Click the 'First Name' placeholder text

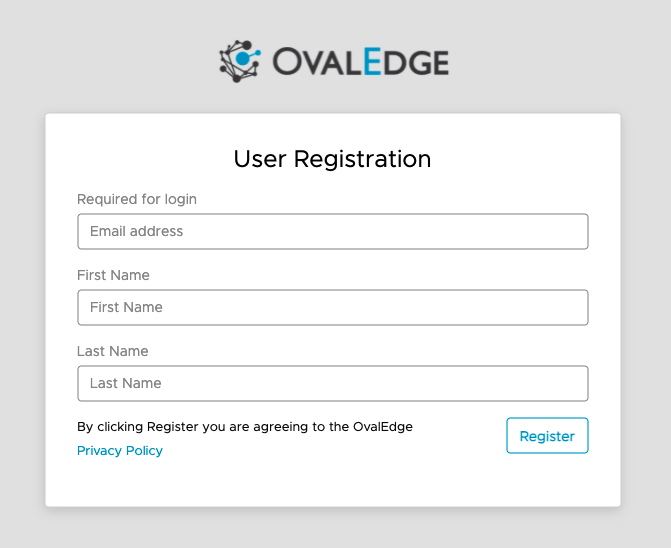pyautogui.click(x=126, y=307)
